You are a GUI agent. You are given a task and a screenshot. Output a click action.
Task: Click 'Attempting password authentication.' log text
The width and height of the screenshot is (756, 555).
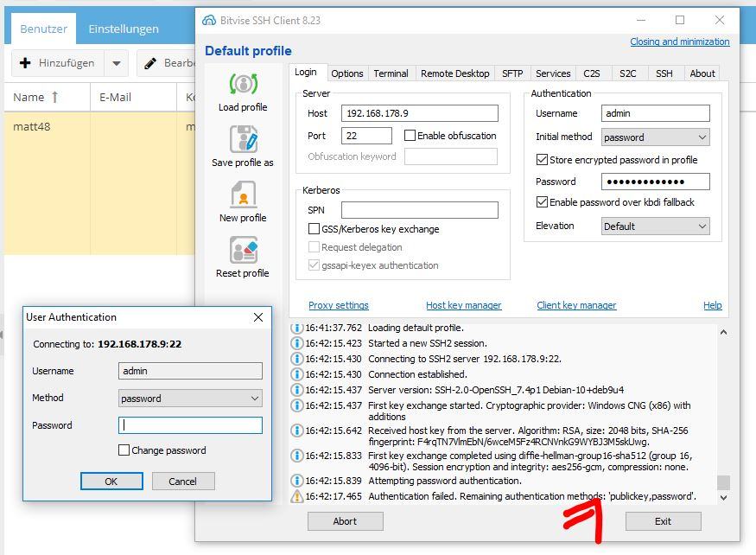coord(445,481)
